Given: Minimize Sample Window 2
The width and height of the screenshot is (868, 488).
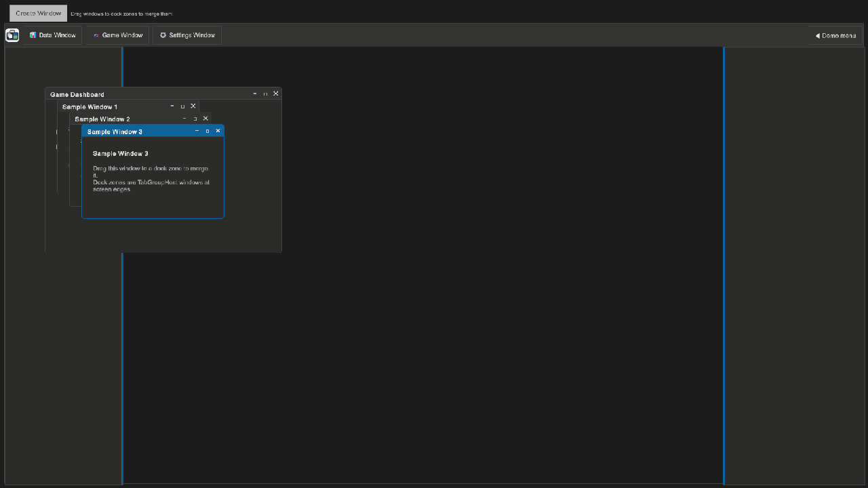Looking at the screenshot, I should 184,119.
